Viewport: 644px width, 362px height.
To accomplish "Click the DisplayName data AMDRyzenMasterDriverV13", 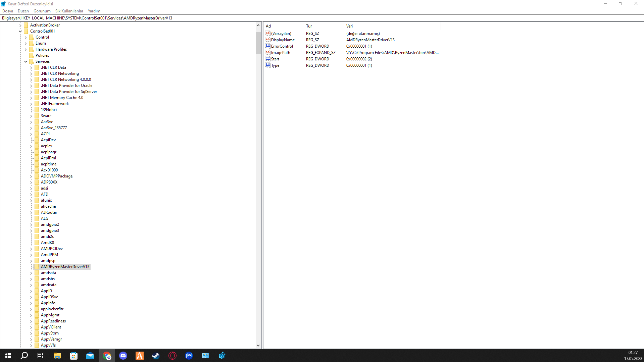I will [370, 40].
